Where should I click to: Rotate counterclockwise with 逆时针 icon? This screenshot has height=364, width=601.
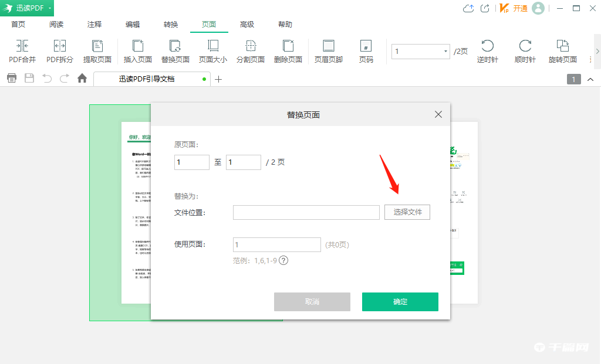pyautogui.click(x=488, y=51)
